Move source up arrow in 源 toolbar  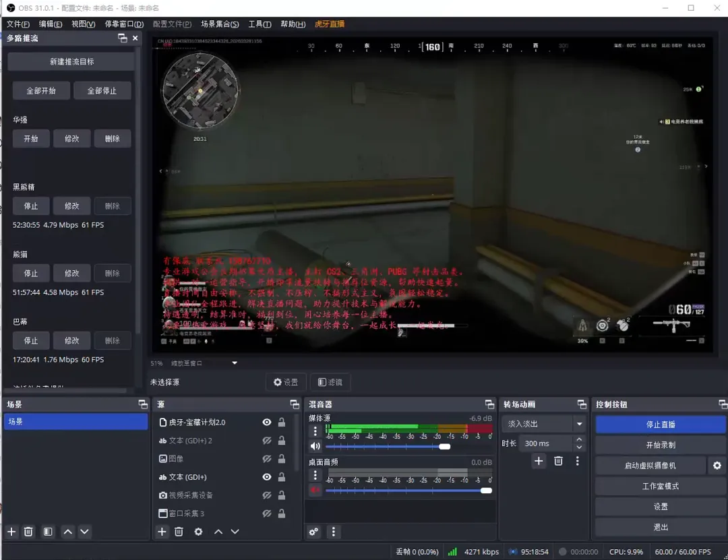[x=218, y=532]
